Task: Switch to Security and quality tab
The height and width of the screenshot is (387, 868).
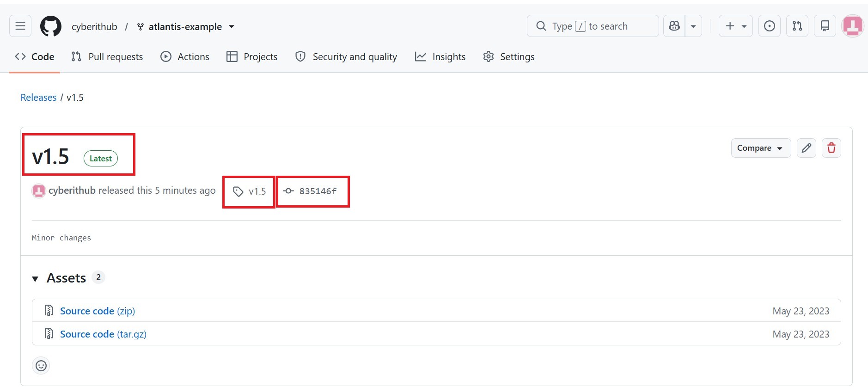Action: [346, 56]
